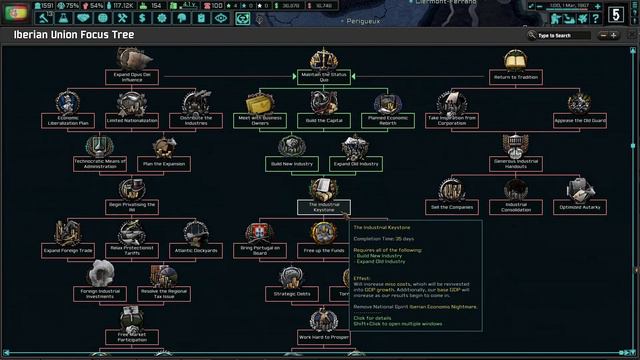Select the Meet with Business Owners focus
This screenshot has height=360, width=640.
tap(260, 120)
